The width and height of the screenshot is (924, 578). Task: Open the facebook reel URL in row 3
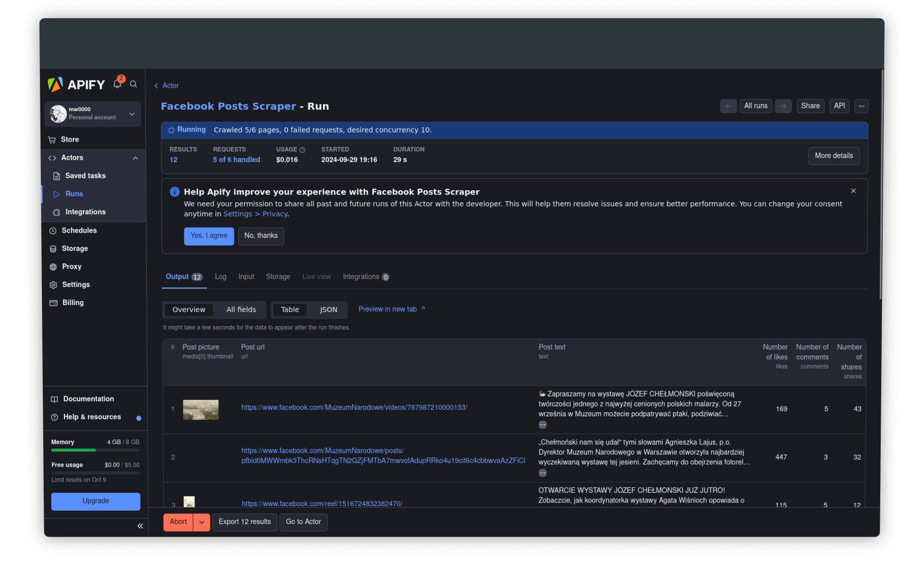click(321, 504)
